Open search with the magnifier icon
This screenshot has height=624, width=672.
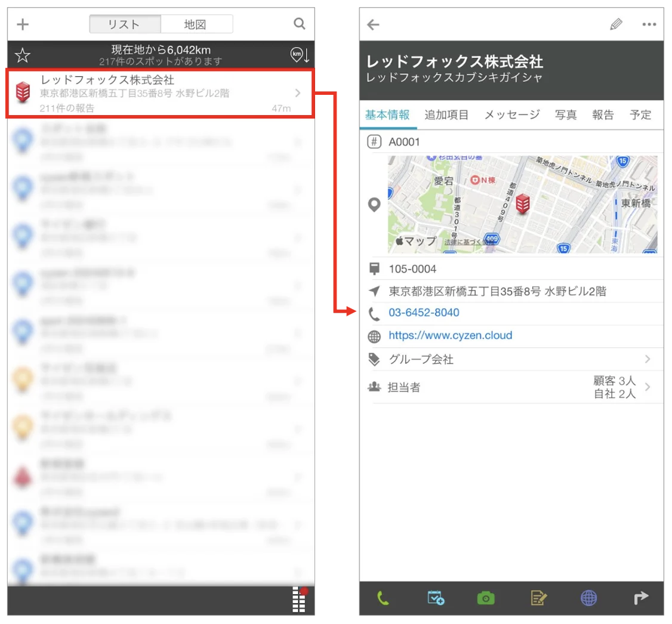tap(300, 23)
